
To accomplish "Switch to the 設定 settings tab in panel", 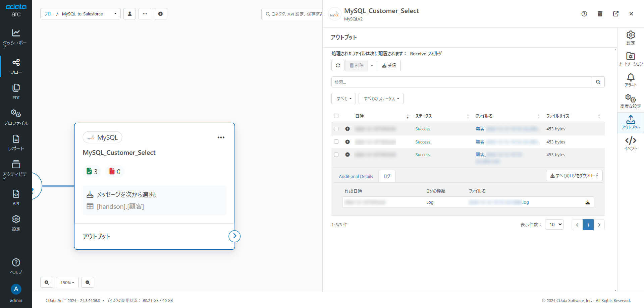I will point(631,38).
